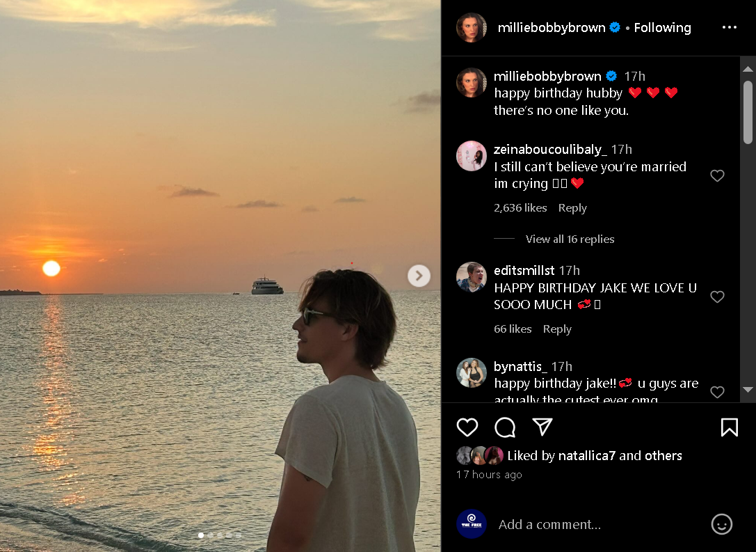Save post using the bookmark icon
This screenshot has width=756, height=552.
729,427
